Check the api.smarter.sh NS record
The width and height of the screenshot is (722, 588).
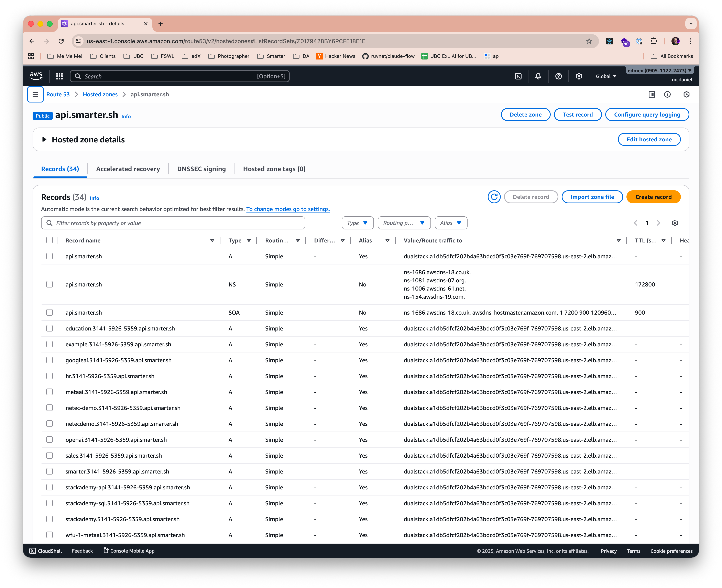(x=50, y=284)
